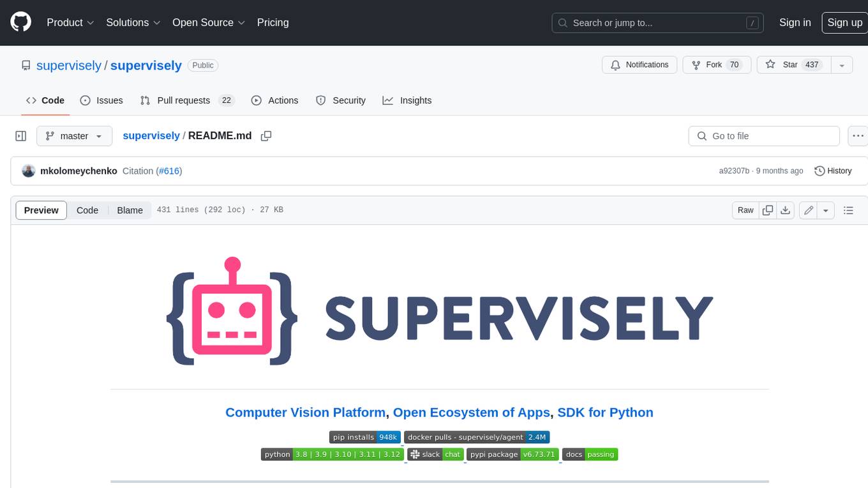Screen dimensions: 868x488
Task: Click the Sign up button
Action: (844, 22)
